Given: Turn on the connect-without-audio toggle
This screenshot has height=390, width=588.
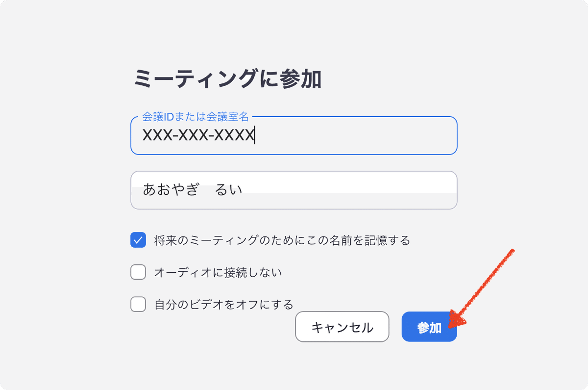Looking at the screenshot, I should (138, 272).
